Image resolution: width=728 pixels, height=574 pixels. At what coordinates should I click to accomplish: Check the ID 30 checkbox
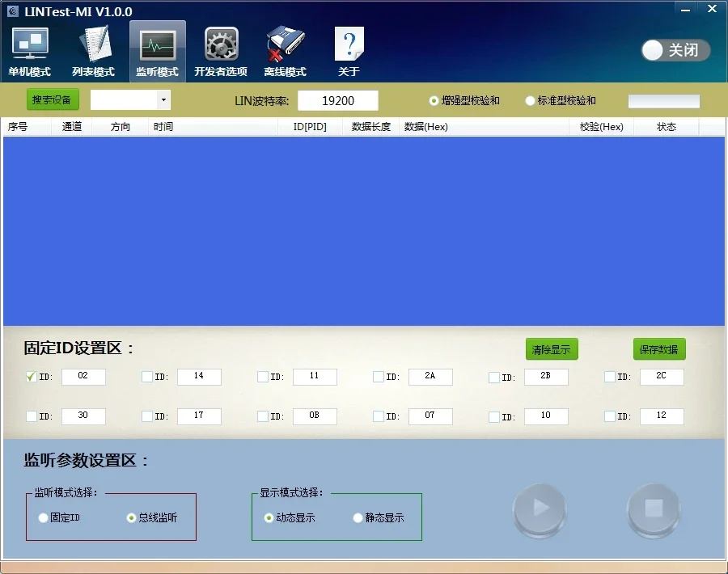click(x=30, y=416)
